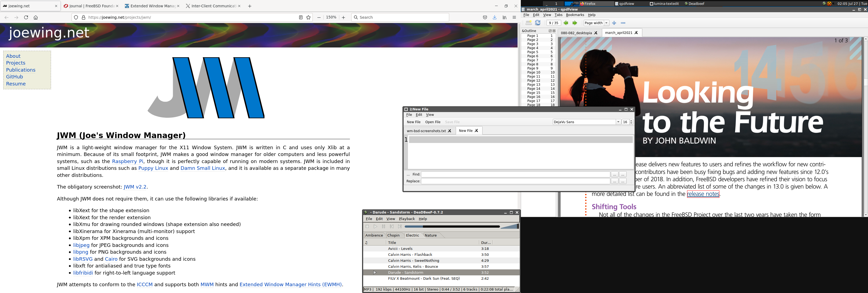This screenshot has height=293, width=868.
Task: Float the qpdfview Outline panel
Action: [x=550, y=31]
